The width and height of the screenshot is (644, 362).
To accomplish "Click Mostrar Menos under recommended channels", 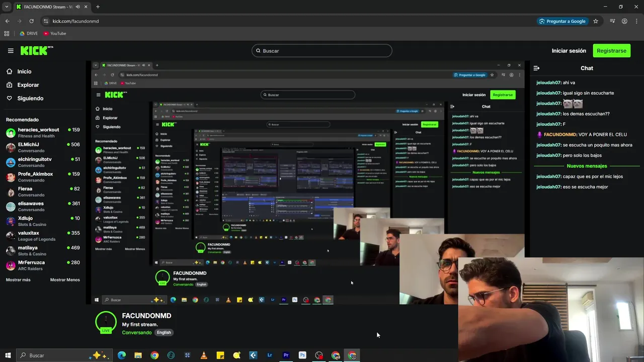I will tap(65, 280).
